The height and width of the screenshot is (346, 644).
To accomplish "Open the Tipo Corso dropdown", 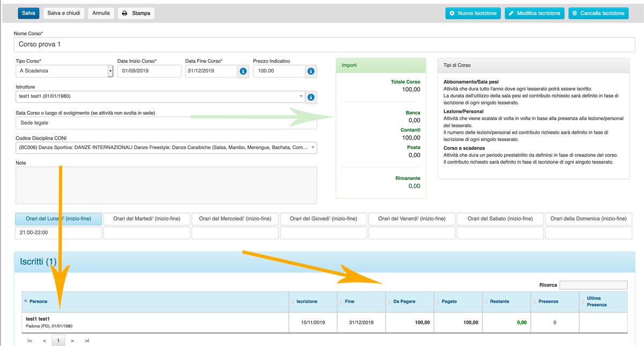I will pos(111,71).
